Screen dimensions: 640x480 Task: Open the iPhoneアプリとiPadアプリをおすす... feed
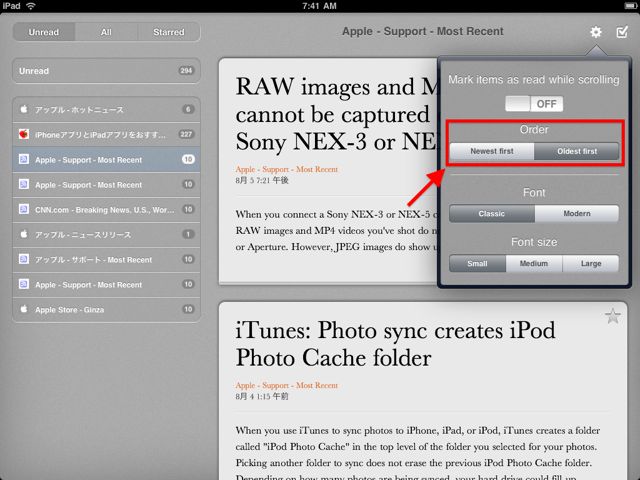[x=106, y=134]
